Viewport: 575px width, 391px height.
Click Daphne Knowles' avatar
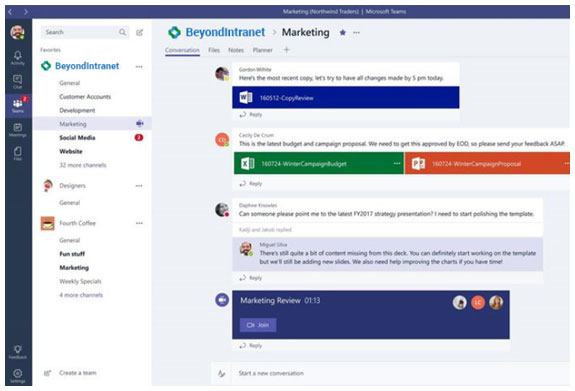222,209
